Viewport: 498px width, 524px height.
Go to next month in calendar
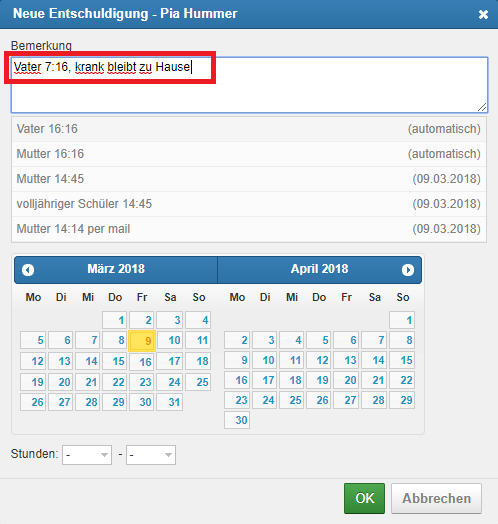tap(408, 270)
